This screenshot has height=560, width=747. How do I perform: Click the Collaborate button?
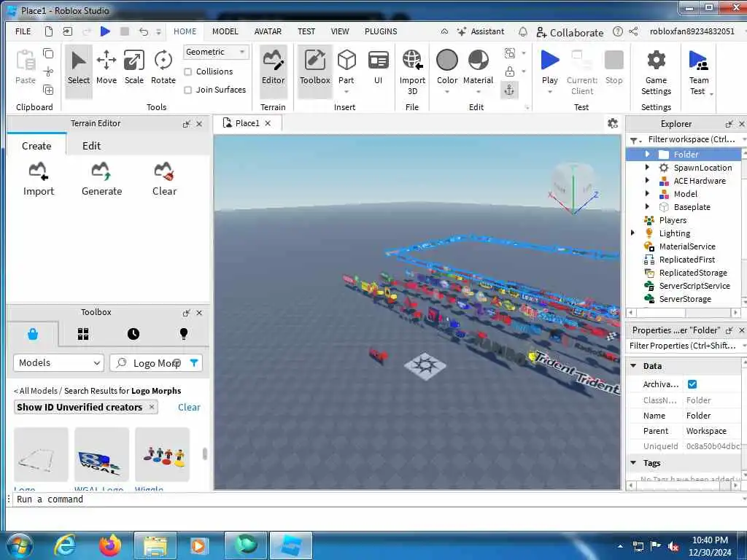(570, 32)
